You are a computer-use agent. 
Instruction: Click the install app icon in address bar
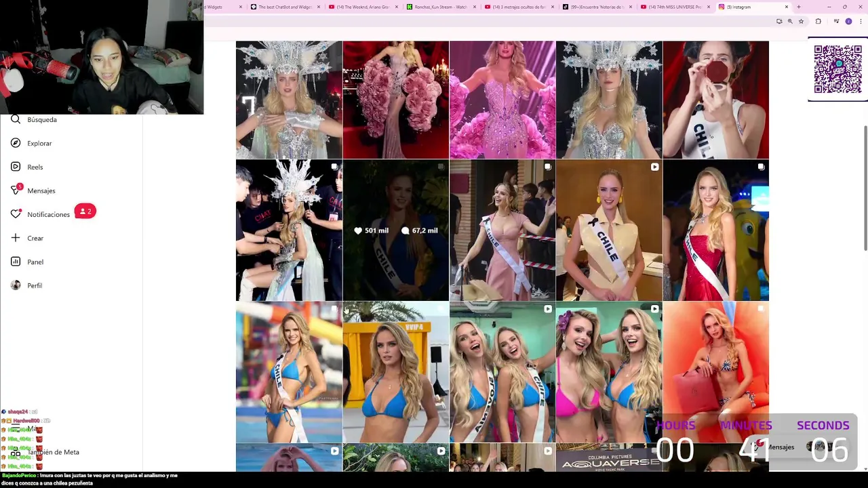[x=779, y=21]
